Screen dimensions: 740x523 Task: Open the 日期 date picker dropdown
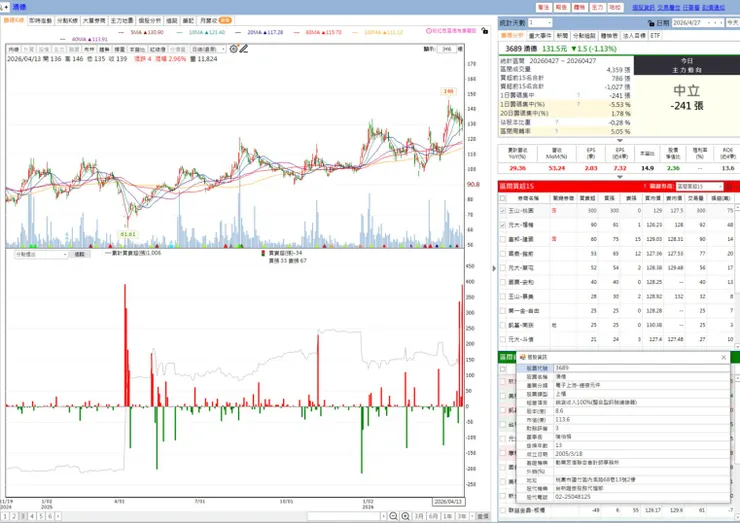(708, 23)
